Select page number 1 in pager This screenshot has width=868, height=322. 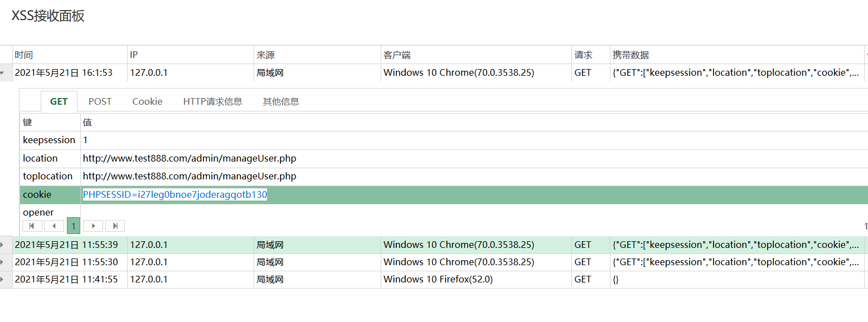(x=73, y=226)
